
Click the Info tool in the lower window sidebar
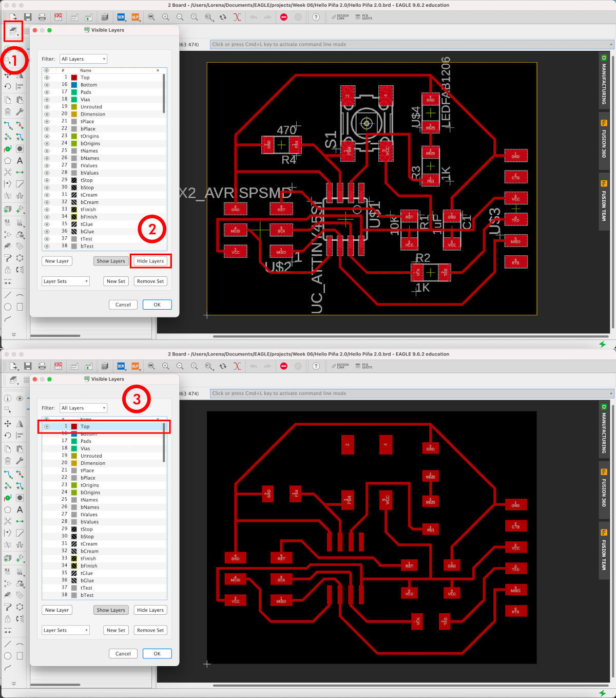click(x=8, y=398)
